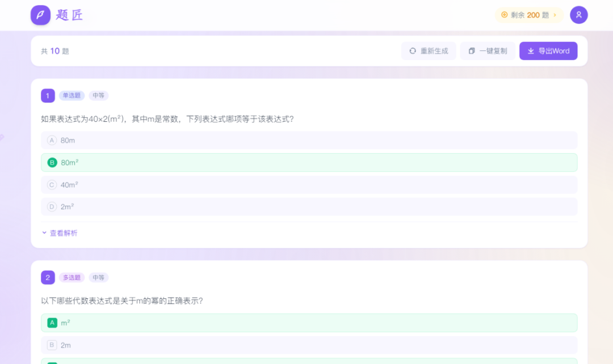The height and width of the screenshot is (364, 613).
Task: Click the question 1 number badge
Action: (x=48, y=95)
